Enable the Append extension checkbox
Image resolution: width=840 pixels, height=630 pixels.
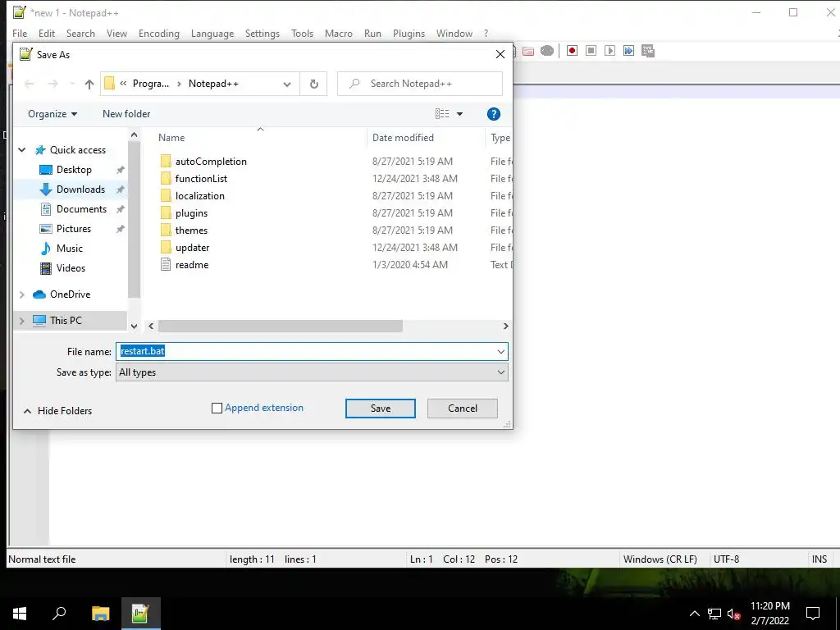[217, 409]
